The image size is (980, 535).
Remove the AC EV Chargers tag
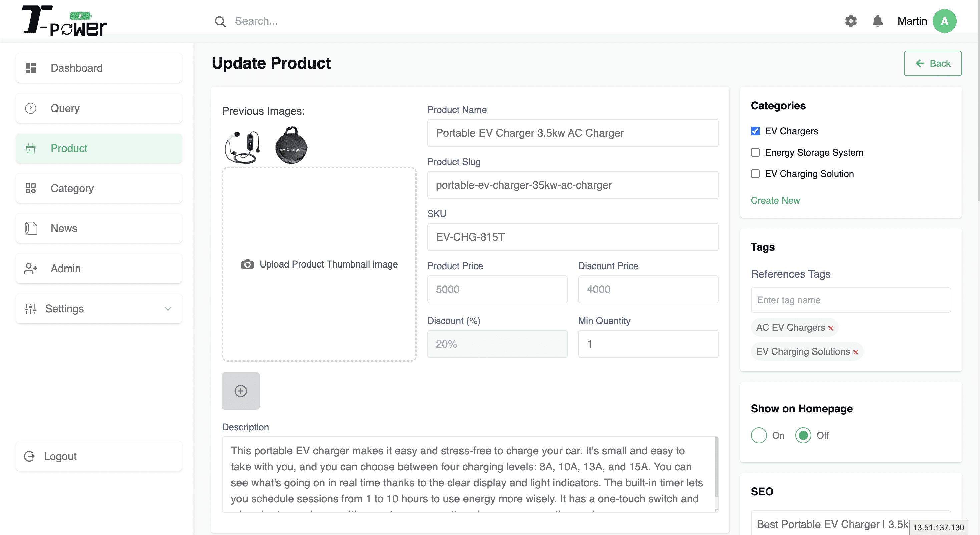[x=831, y=328]
